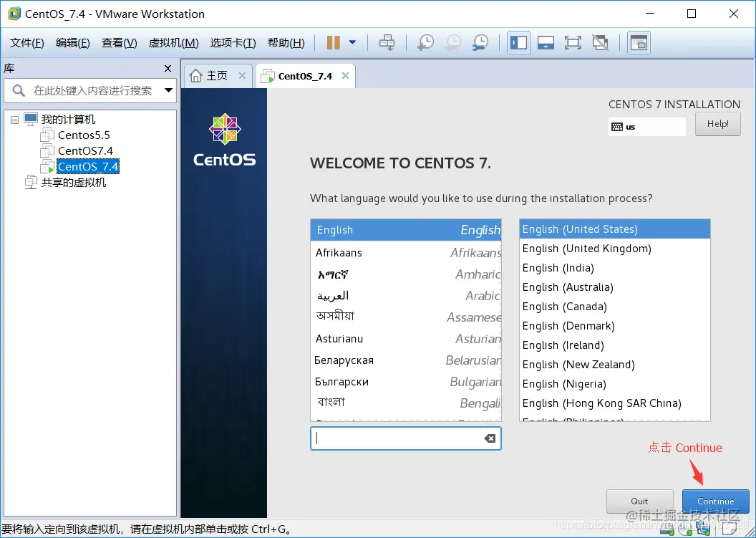Image resolution: width=756 pixels, height=538 pixels.
Task: Open the 文件(F) menu
Action: [27, 43]
